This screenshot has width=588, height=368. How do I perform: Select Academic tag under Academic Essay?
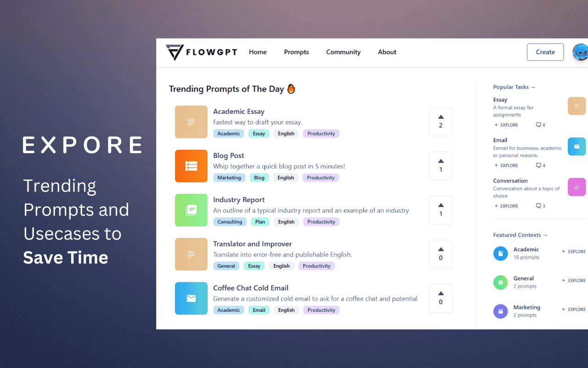229,133
